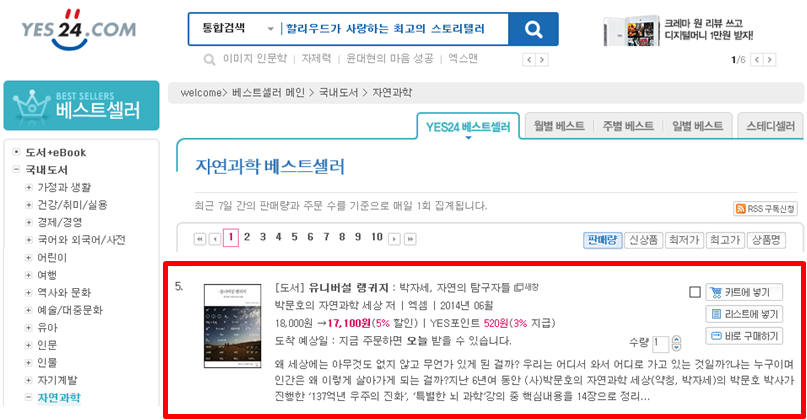Image resolution: width=807 pixels, height=420 pixels.
Task: Tick checkbox for 유니버설 랭귀지
Action: [x=695, y=292]
